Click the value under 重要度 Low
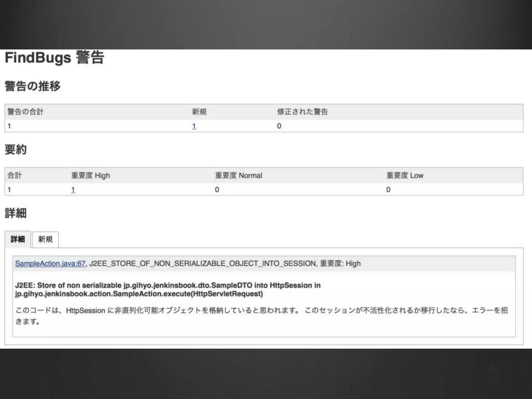 tap(388, 190)
